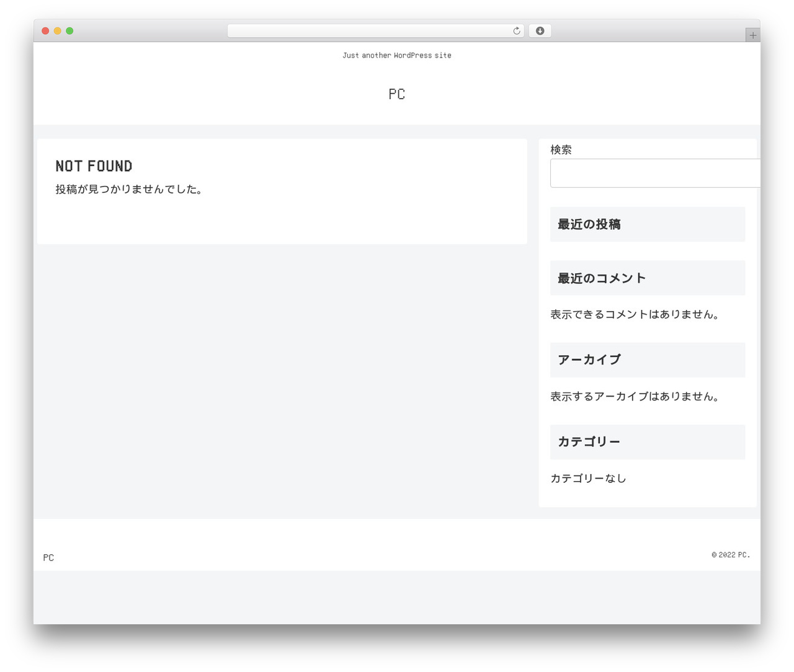
Task: Click the 検索 label above the search box
Action: (x=561, y=149)
